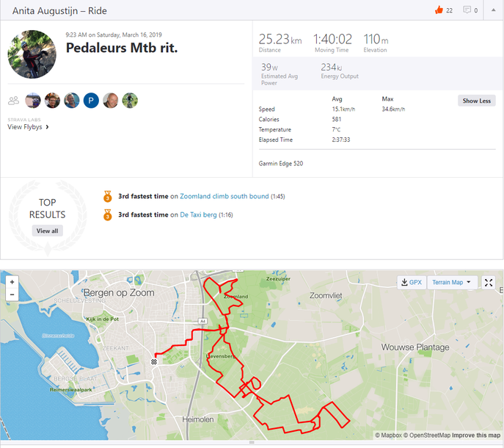Expand the map to fullscreen

point(489,283)
